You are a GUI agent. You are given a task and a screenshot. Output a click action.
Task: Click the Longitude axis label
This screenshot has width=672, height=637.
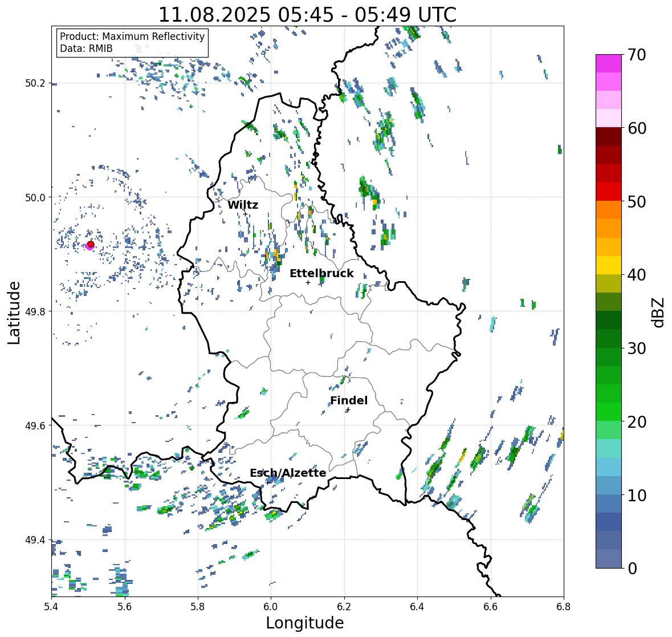(305, 623)
